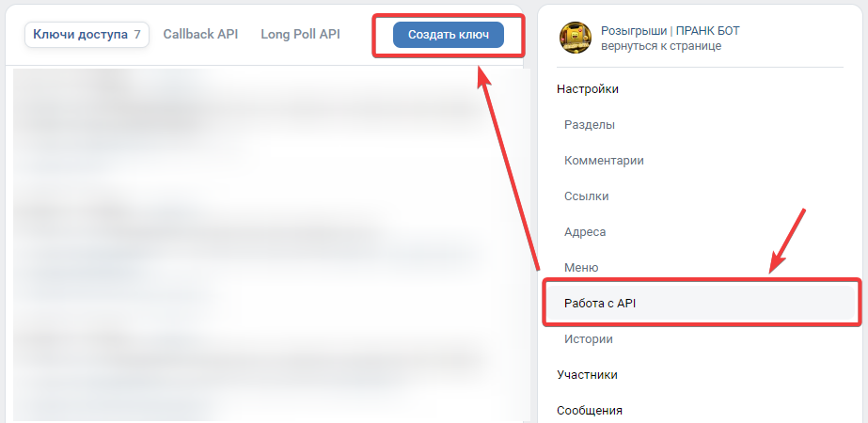Viewport: 868px width, 423px height.
Task: Open the Сообщения section
Action: (590, 411)
